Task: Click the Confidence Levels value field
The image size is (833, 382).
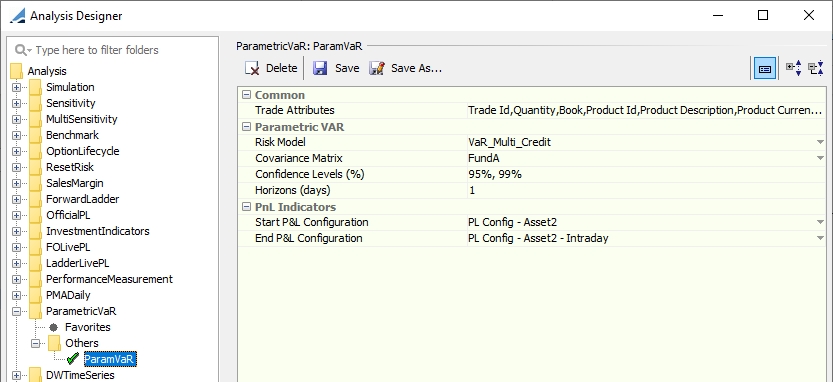Action: pyautogui.click(x=646, y=174)
